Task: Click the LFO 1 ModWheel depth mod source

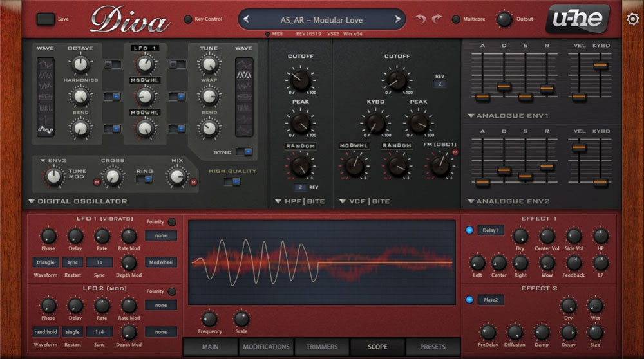Action: 161,262
